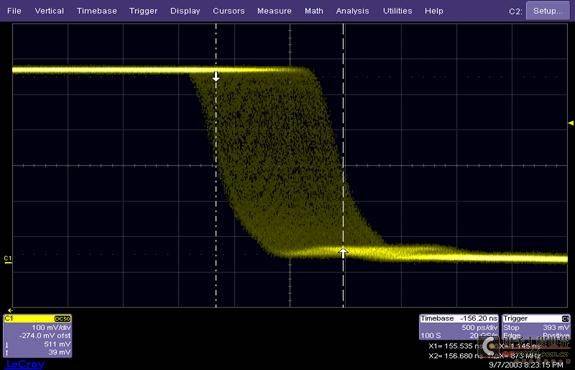The width and height of the screenshot is (575, 370).
Task: Click the date and time readout
Action: click(x=526, y=365)
